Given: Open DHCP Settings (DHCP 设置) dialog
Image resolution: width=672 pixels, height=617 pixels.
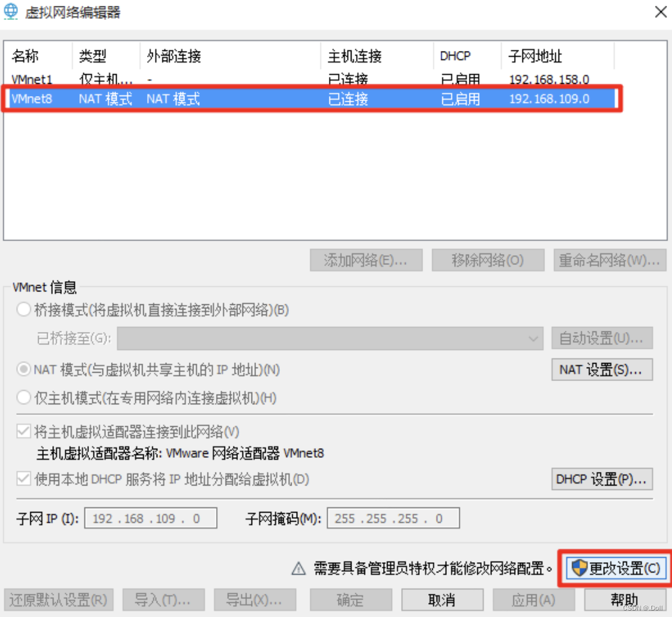Looking at the screenshot, I should (x=602, y=478).
